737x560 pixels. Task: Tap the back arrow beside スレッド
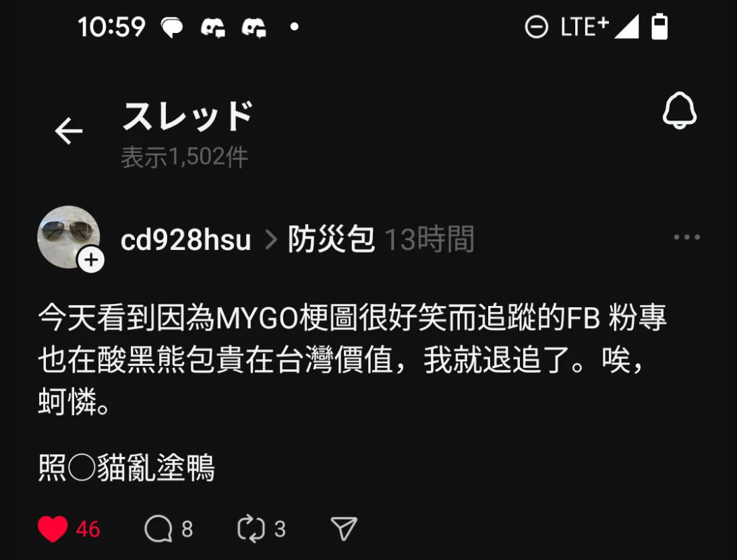point(69,130)
